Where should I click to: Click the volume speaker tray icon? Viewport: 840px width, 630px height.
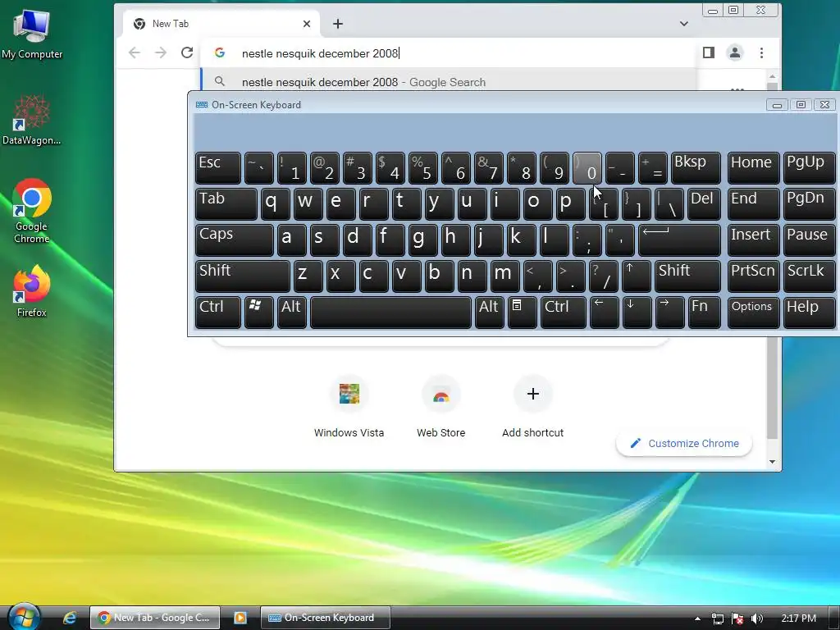756,619
